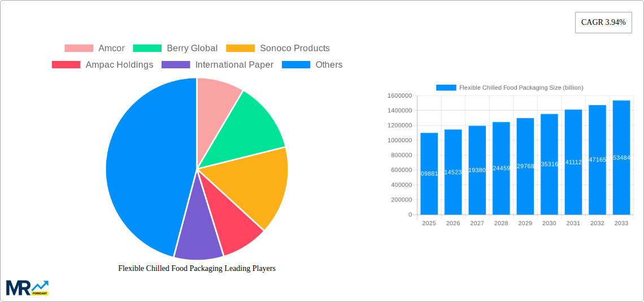Click the CAGR 3.94% badge
644x302 pixels.
[x=603, y=23]
